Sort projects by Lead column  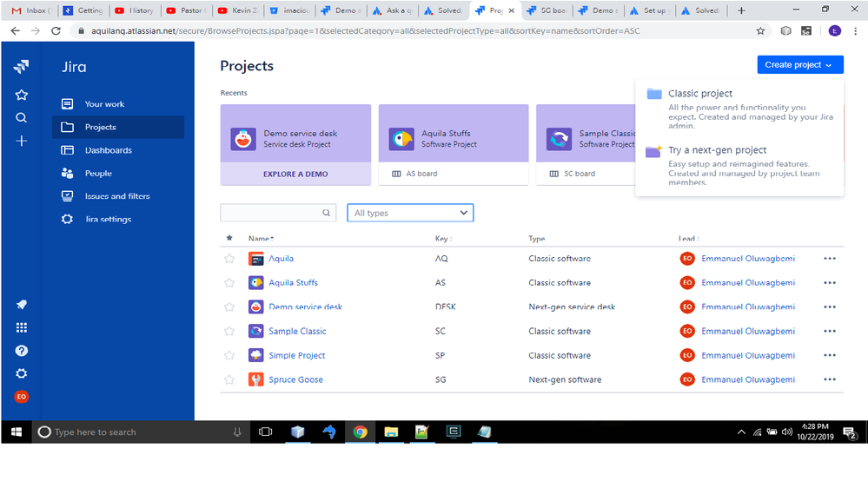tap(689, 239)
